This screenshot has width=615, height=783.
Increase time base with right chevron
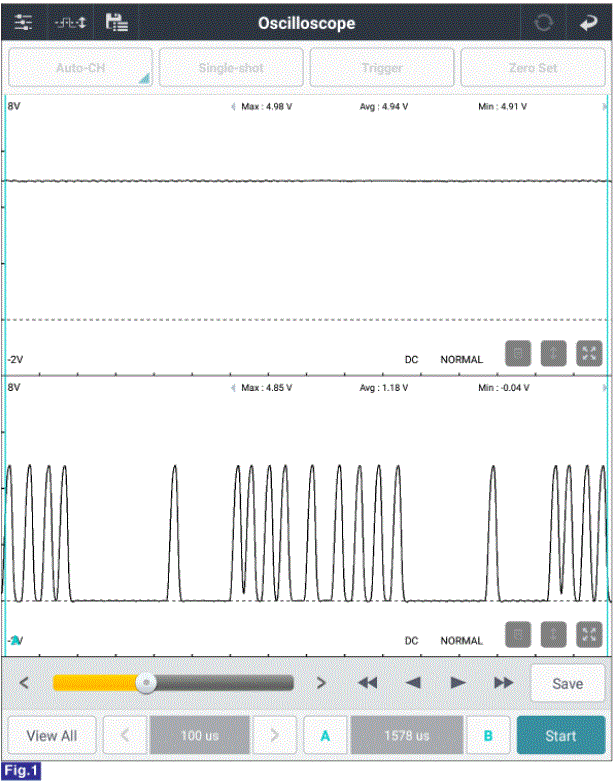pyautogui.click(x=275, y=736)
